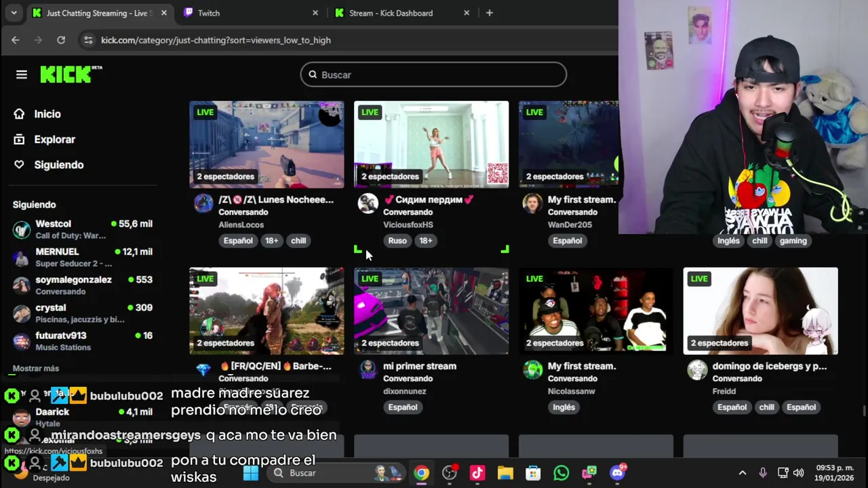Open the dixonnunez stream thumbnail
The image size is (868, 488).
tap(431, 310)
